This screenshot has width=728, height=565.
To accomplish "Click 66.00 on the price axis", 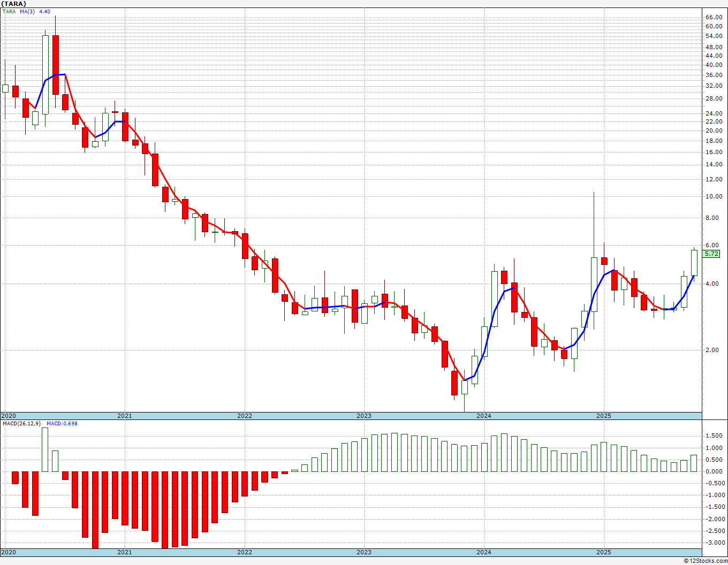I will point(714,17).
